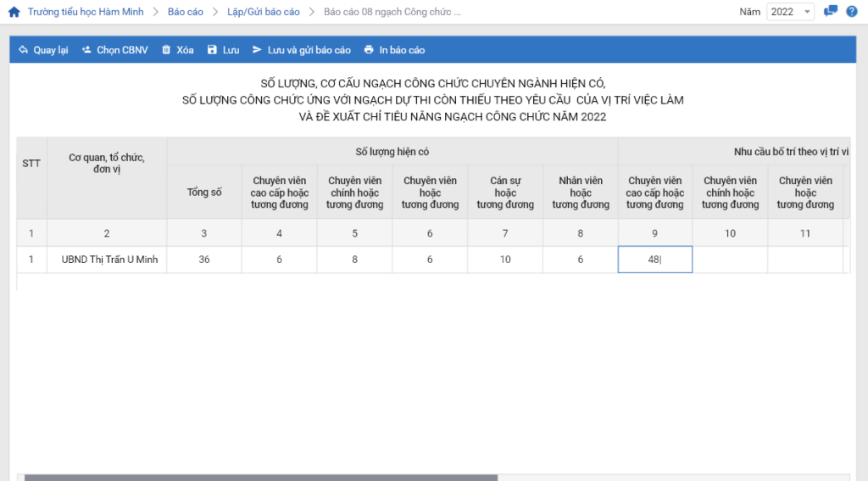868x481 pixels.
Task: Select the empty cell under column 10
Action: (x=730, y=260)
